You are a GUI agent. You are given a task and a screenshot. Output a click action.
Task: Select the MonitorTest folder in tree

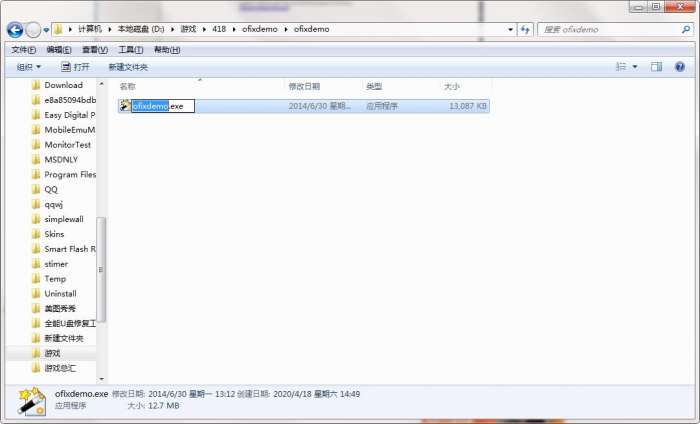[61, 145]
